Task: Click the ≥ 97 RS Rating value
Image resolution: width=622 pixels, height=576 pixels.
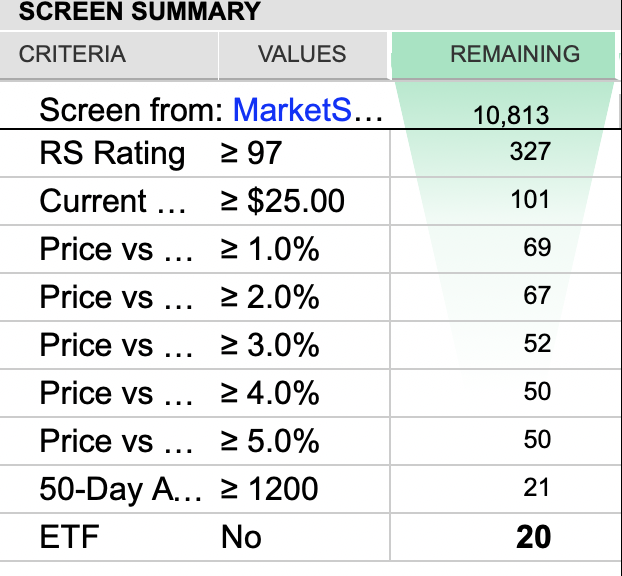Action: pyautogui.click(x=251, y=153)
